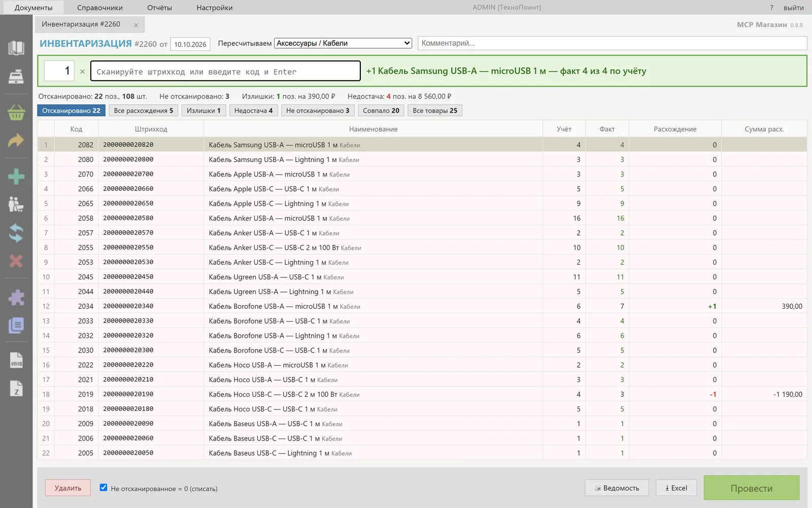Expand the Аксессуары / Кабели dropdown
This screenshot has height=508, width=812.
343,43
